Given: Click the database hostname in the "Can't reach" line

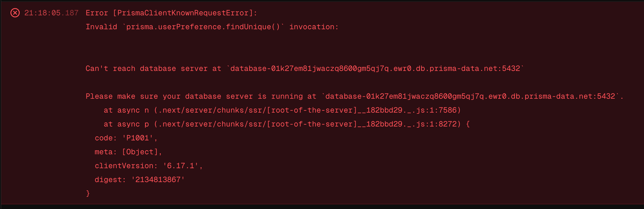Looking at the screenshot, I should tap(375, 68).
